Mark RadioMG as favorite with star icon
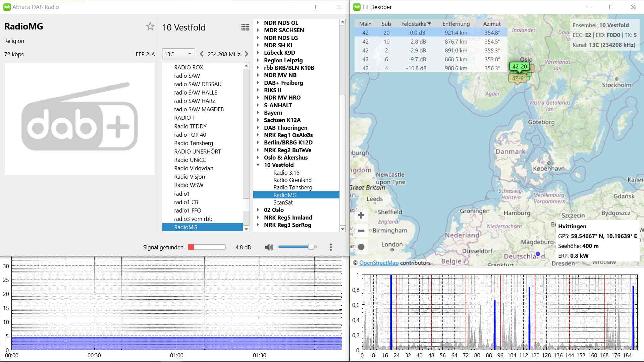 pyautogui.click(x=150, y=26)
